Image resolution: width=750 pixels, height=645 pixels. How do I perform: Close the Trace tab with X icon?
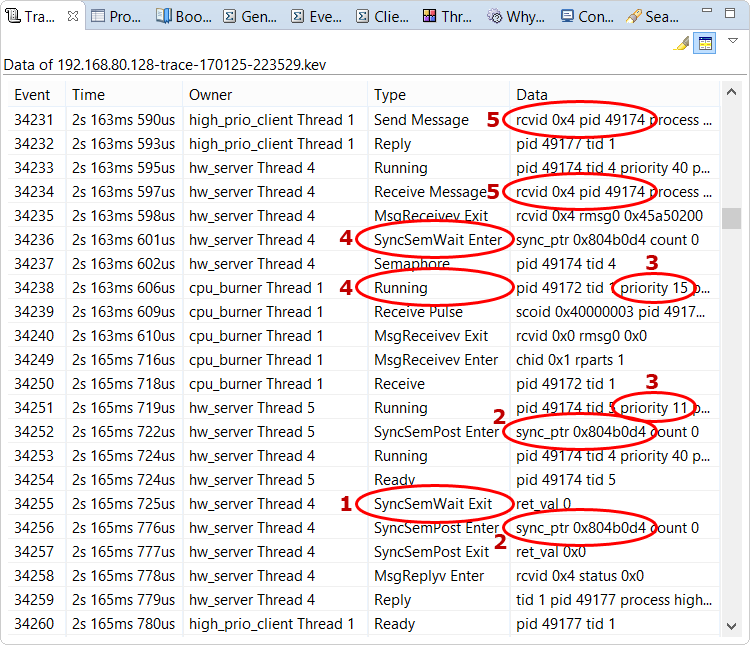coord(72,17)
